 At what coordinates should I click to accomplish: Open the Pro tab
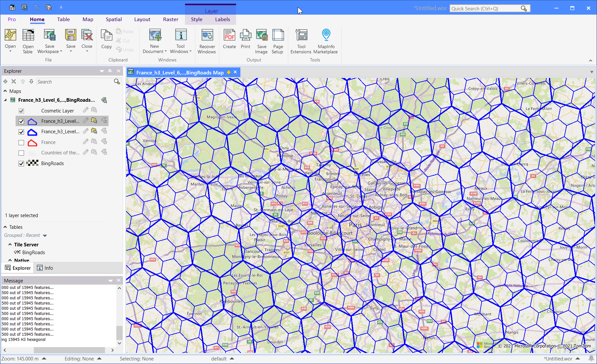tap(12, 19)
